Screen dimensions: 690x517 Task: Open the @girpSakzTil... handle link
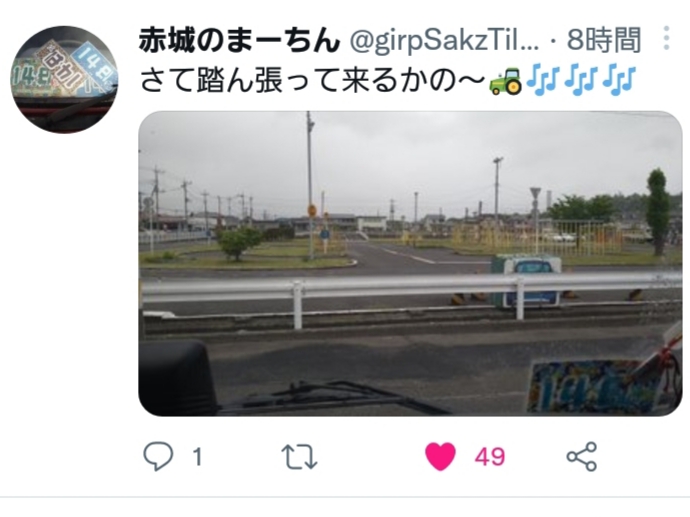[x=444, y=40]
